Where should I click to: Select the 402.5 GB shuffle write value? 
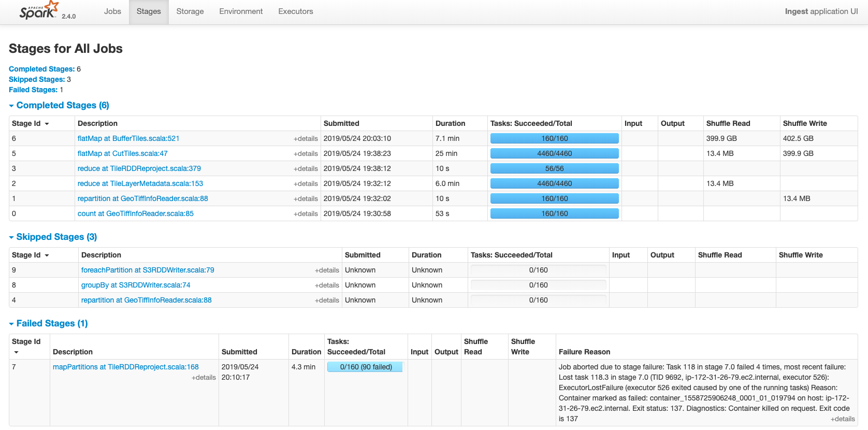point(798,138)
